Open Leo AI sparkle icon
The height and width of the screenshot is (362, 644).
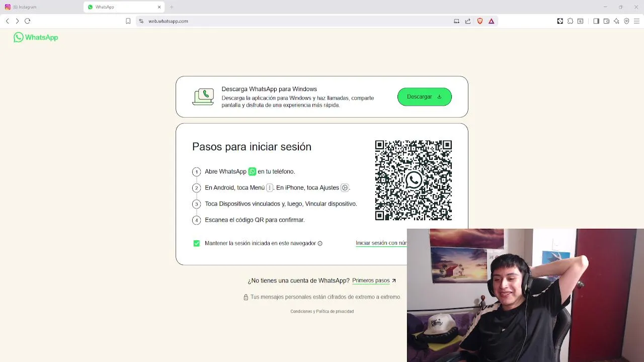(x=616, y=21)
